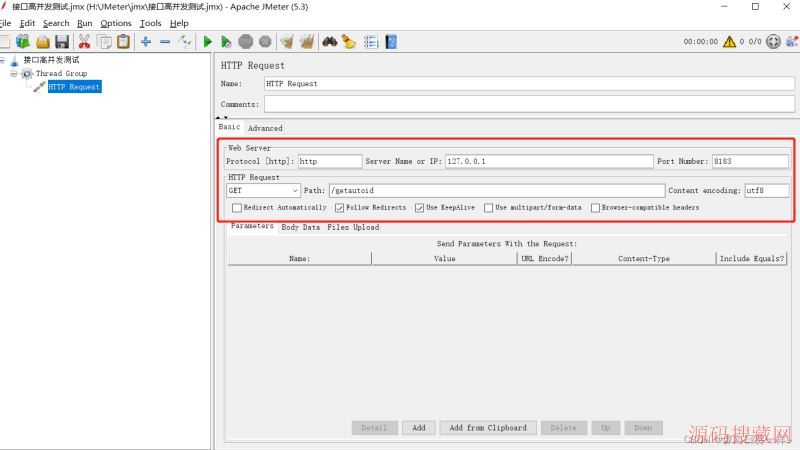Image resolution: width=800 pixels, height=450 pixels.
Task: Click the gray Shutdown icon
Action: 265,42
